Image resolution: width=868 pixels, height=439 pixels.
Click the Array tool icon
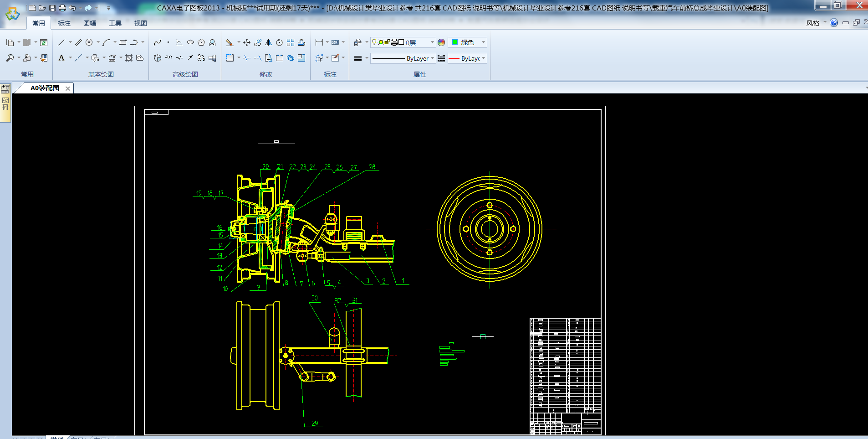pyautogui.click(x=291, y=42)
